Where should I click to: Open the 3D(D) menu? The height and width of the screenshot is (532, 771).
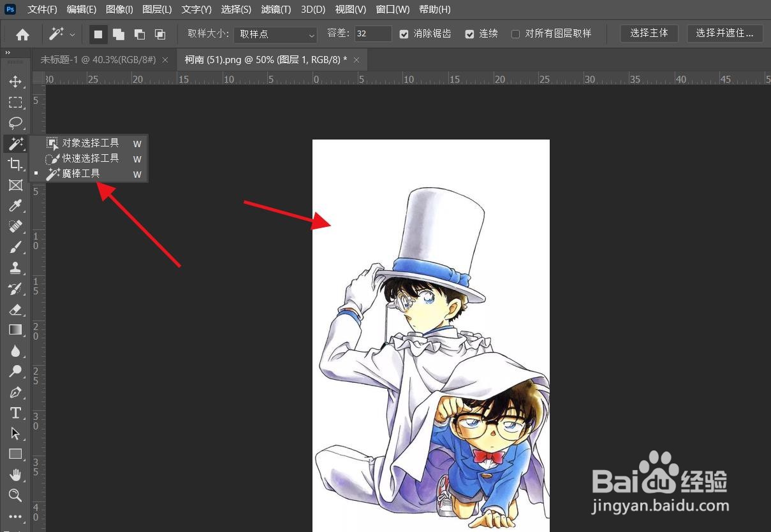(313, 10)
